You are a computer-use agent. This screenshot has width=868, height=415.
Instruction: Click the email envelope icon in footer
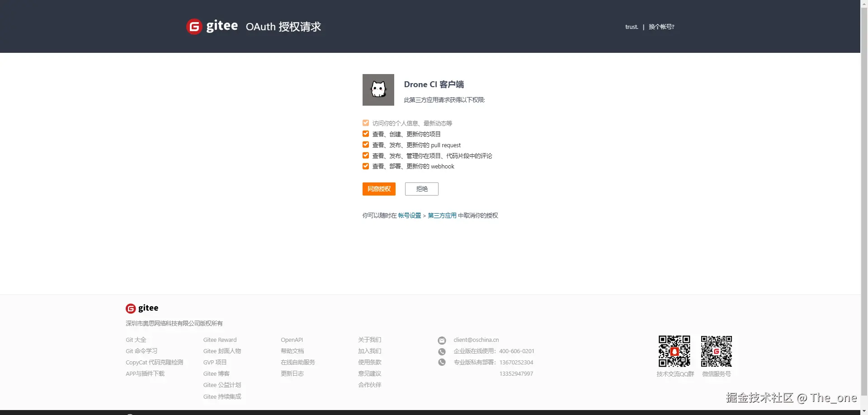(442, 340)
